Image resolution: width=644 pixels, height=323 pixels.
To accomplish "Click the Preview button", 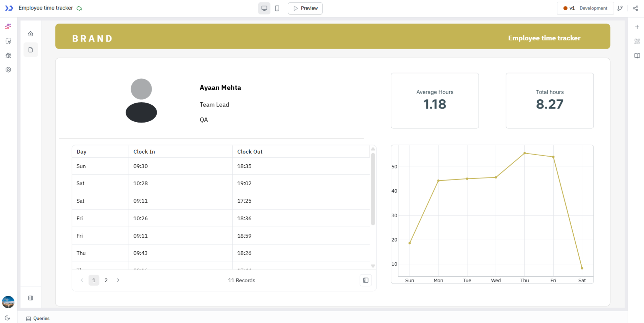I will [x=305, y=8].
